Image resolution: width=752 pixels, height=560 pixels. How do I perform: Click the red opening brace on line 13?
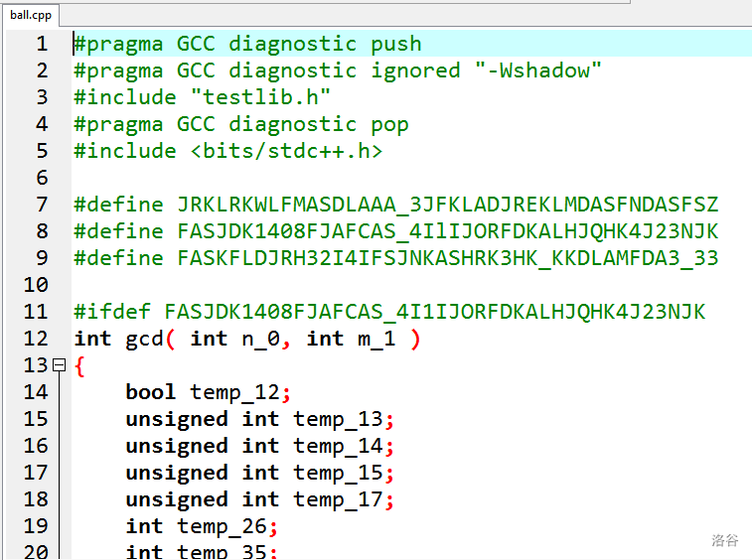click(x=79, y=365)
